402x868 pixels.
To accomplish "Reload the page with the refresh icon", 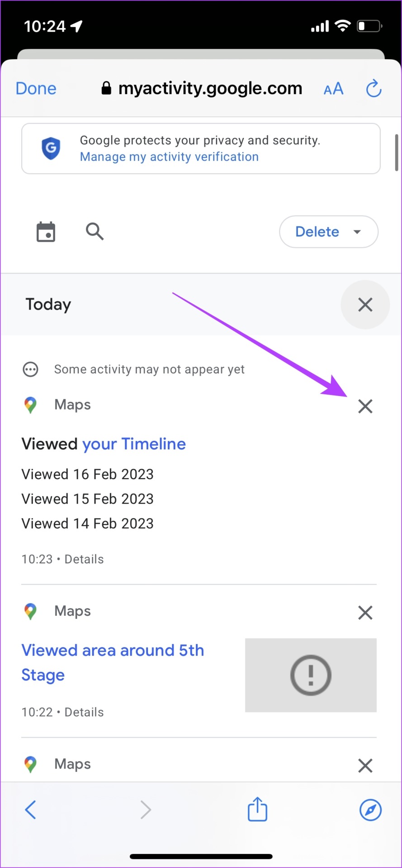I will click(374, 89).
